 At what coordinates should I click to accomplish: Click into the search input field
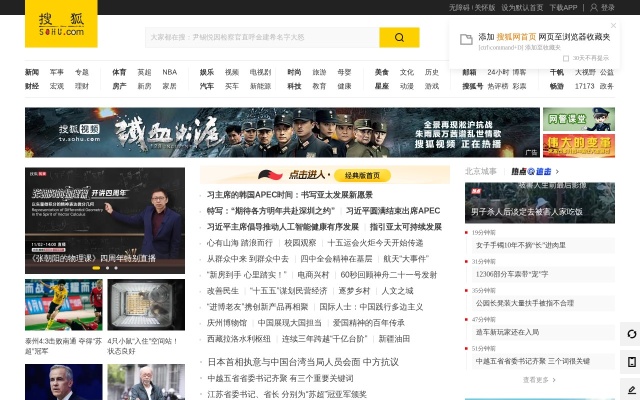coord(262,38)
